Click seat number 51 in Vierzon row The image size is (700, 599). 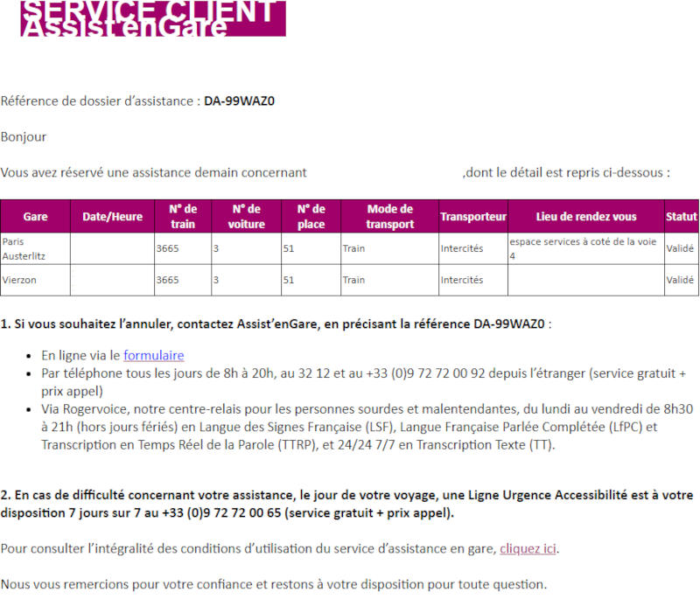pyautogui.click(x=289, y=280)
